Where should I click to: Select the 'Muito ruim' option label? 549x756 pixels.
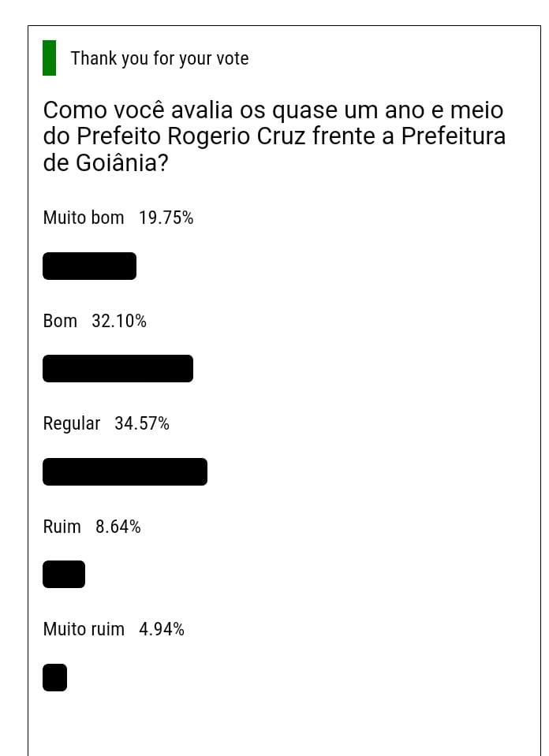point(84,629)
